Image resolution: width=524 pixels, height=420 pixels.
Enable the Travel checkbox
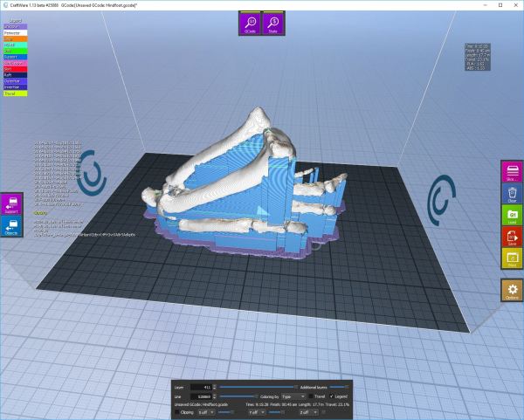311,396
